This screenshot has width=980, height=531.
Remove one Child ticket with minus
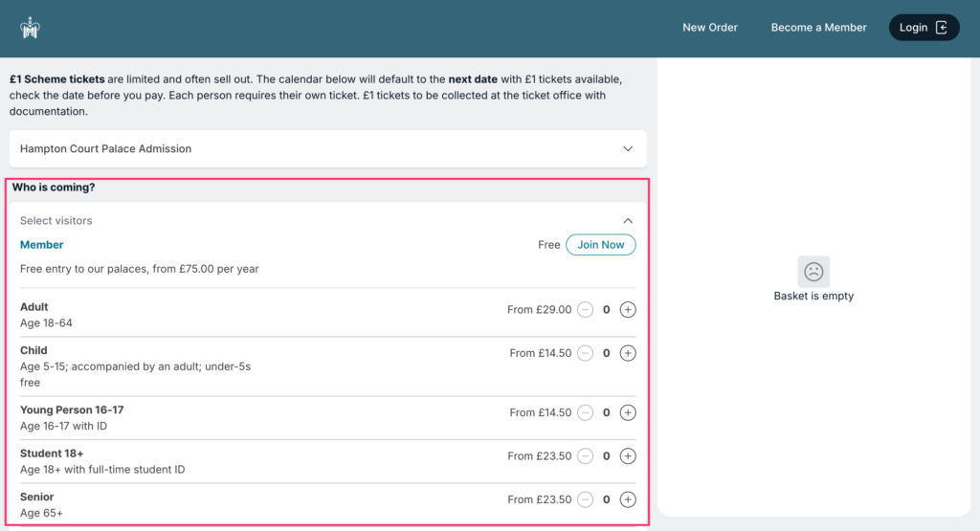pyautogui.click(x=585, y=353)
